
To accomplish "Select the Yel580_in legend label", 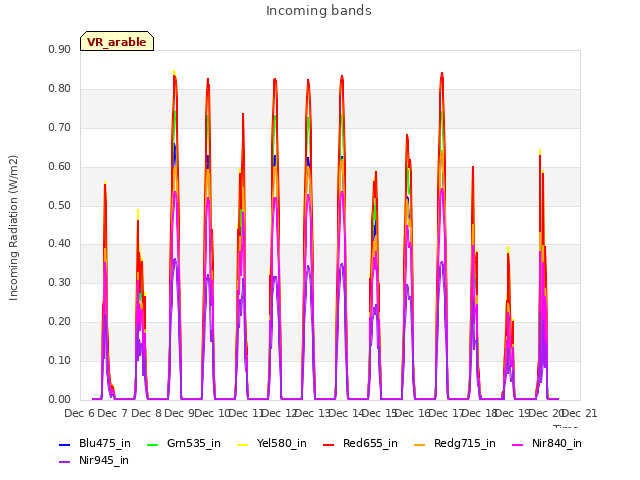I will 282,444.
